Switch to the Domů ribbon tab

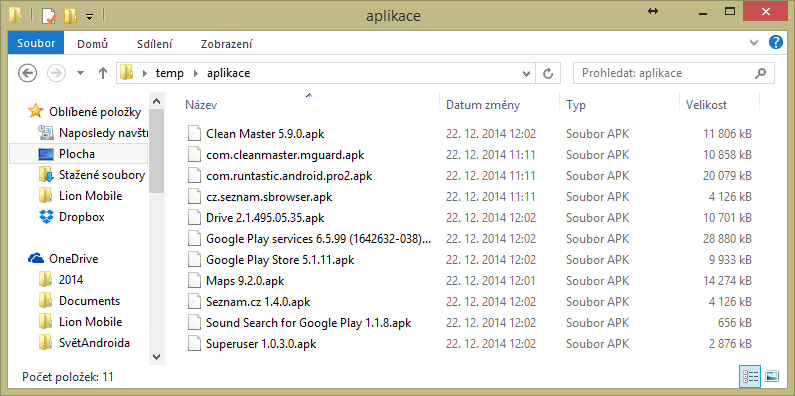pyautogui.click(x=92, y=44)
